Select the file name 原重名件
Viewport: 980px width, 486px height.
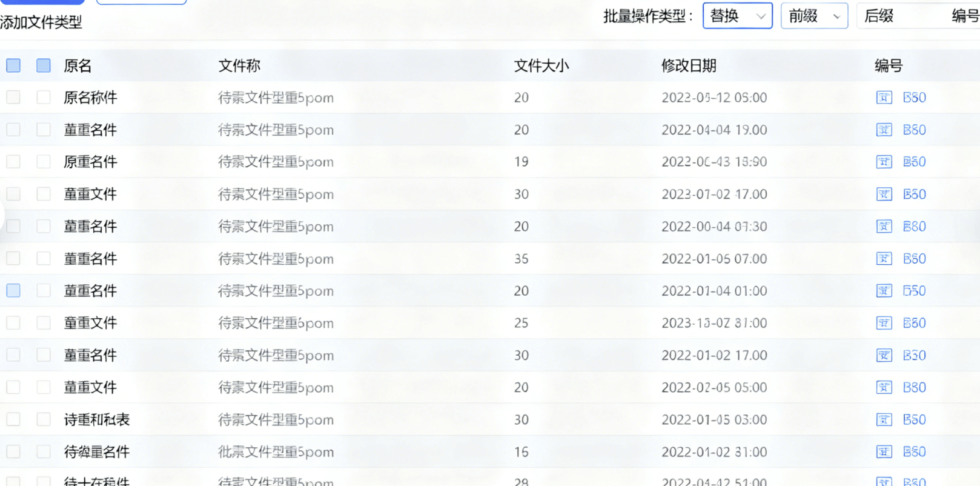[x=90, y=162]
